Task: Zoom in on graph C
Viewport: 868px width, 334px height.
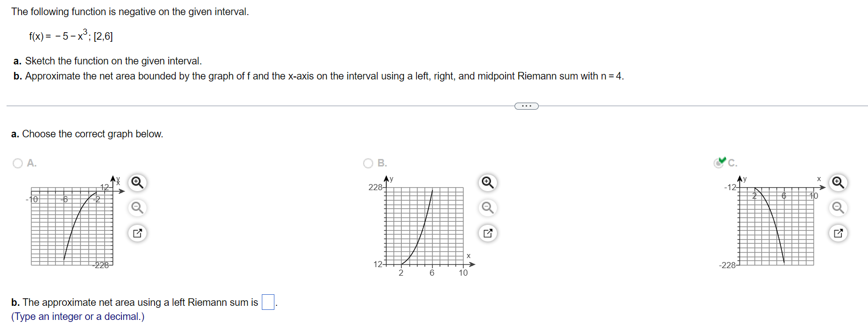Action: coord(838,183)
